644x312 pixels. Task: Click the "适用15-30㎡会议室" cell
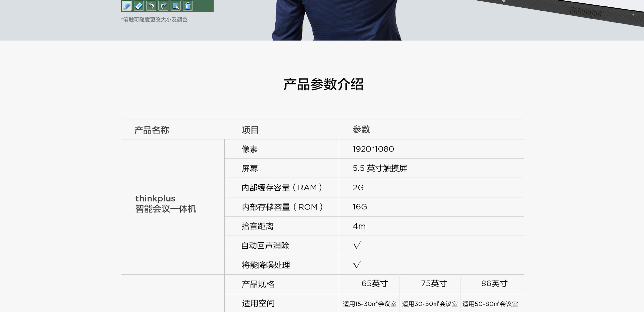pos(370,304)
